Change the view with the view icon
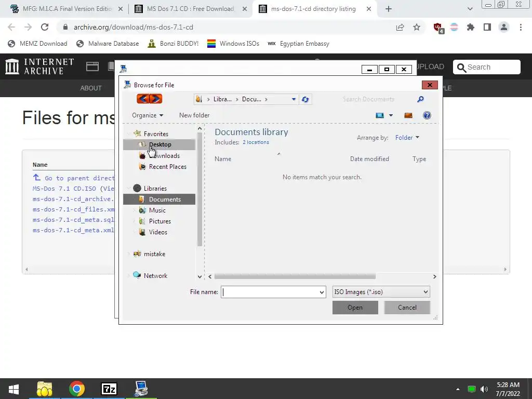Viewport: 532px width, 399px height. [380, 115]
